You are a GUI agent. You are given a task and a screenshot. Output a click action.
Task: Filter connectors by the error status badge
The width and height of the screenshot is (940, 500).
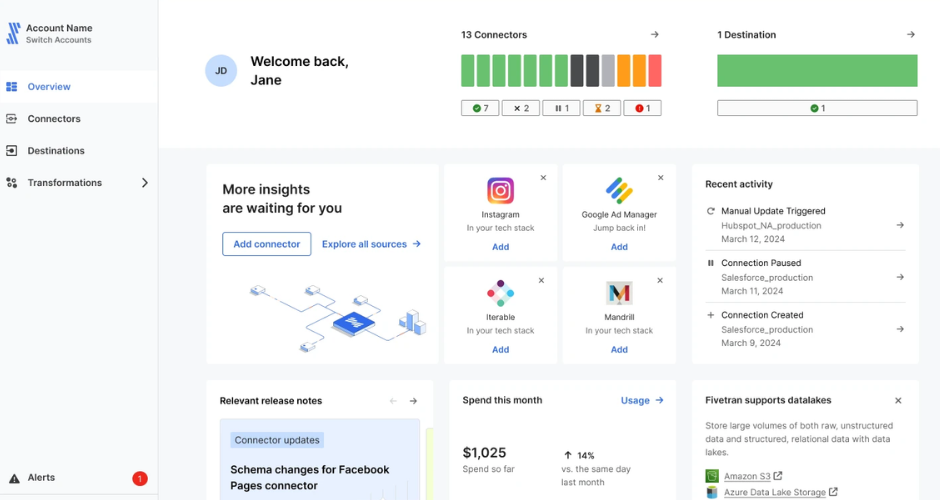[x=642, y=108]
